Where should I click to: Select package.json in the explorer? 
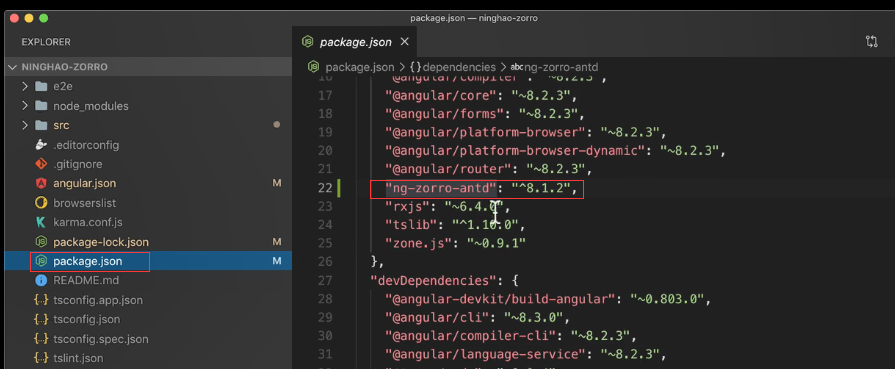tap(87, 262)
